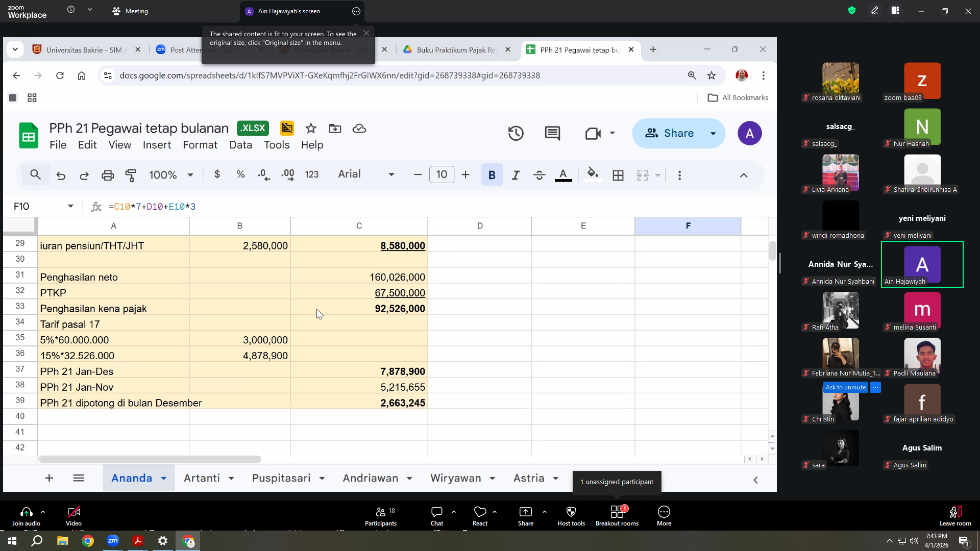Join audio in Zoom meeting

point(26,516)
